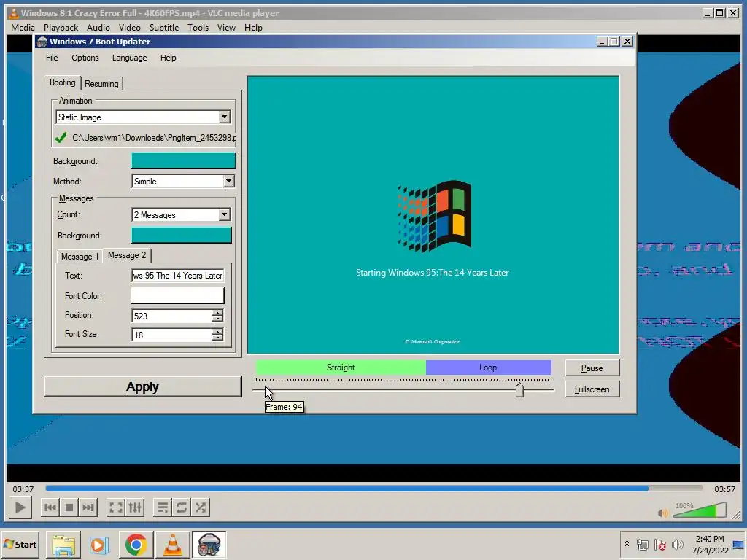747x560 pixels.
Task: Seek on the VLC progress bar
Action: coord(374,489)
